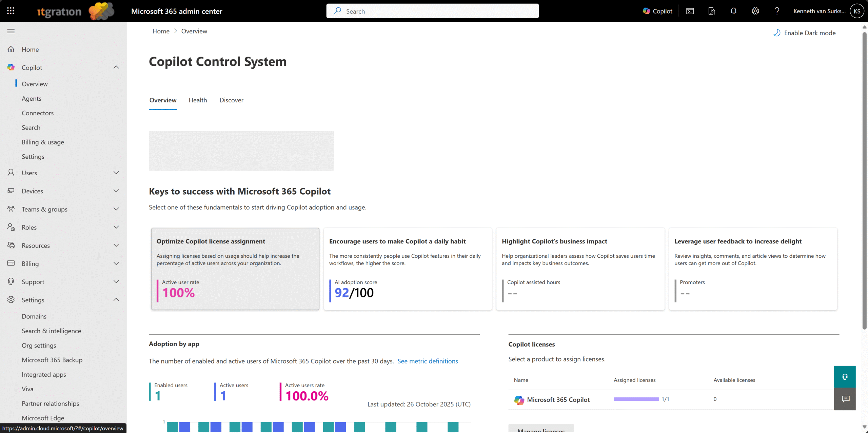Click the assigned licenses progress bar

tap(636, 399)
